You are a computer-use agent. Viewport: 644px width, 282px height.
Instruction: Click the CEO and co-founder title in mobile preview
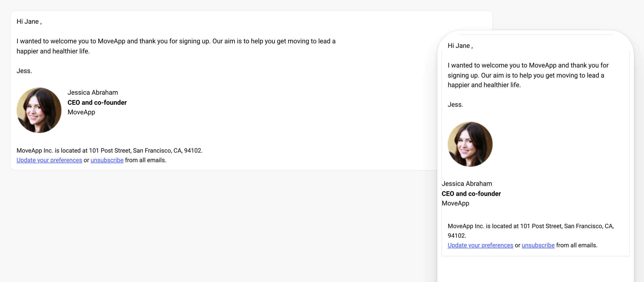[471, 194]
